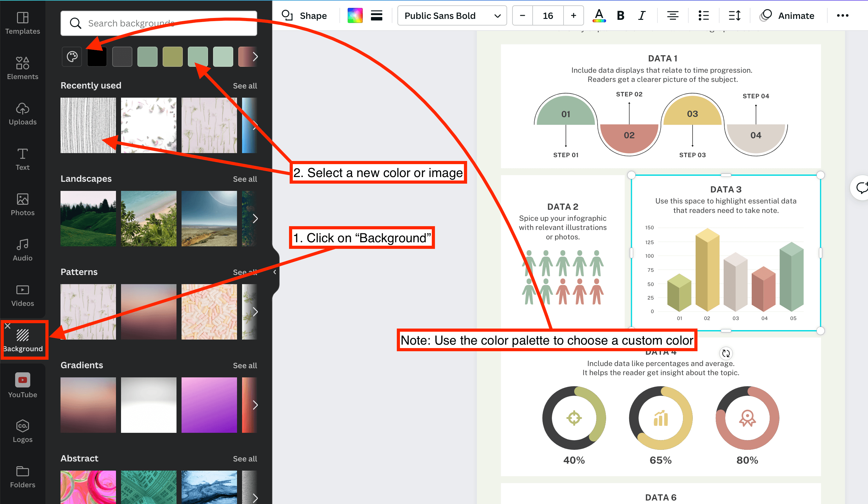Collapse the side panel with arrow handle

pos(275,272)
